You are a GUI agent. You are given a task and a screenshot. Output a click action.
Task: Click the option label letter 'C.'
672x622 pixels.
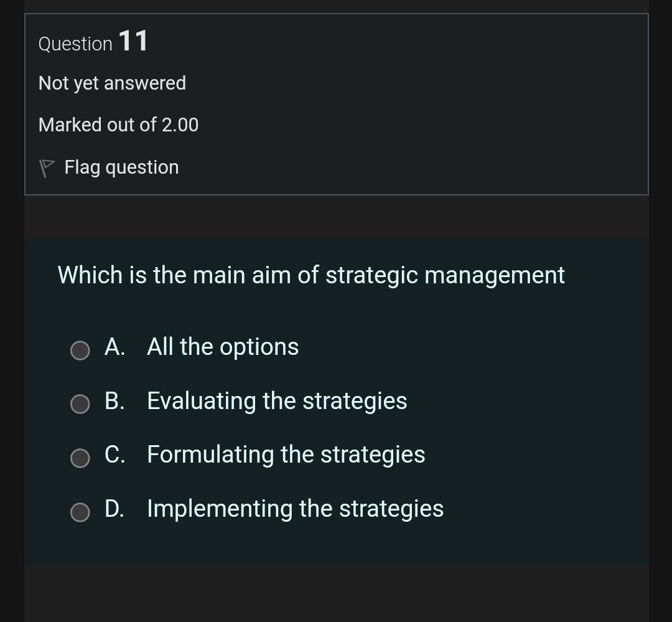[x=114, y=455]
